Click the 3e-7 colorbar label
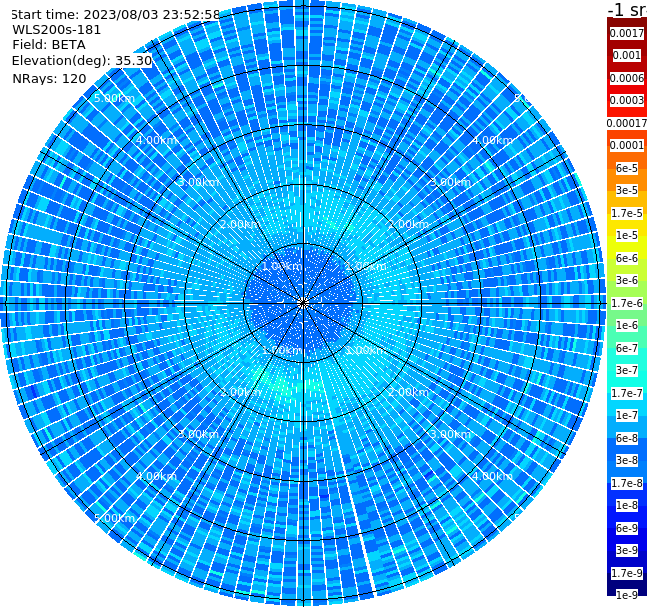Image resolution: width=647 pixels, height=607 pixels. [627, 370]
